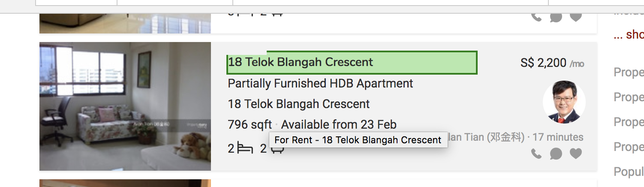Toggle the heart on the topmost listing
This screenshot has width=644, height=187.
[x=576, y=17]
